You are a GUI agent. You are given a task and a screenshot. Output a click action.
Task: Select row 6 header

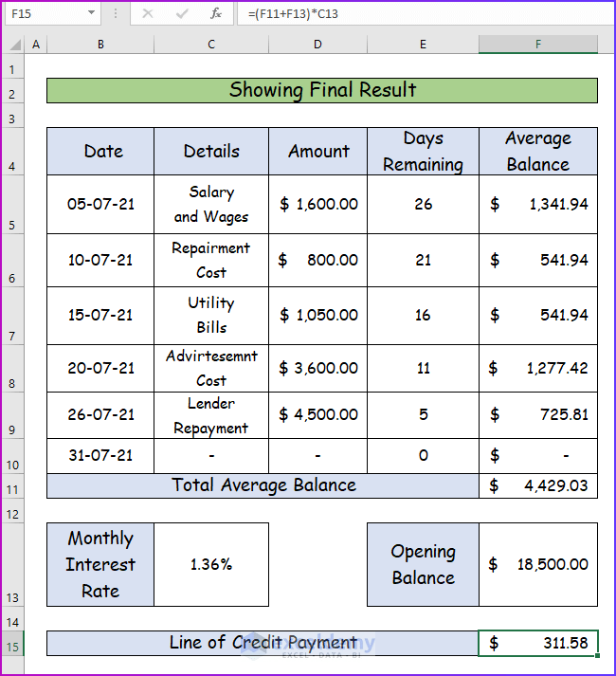pos(12,261)
